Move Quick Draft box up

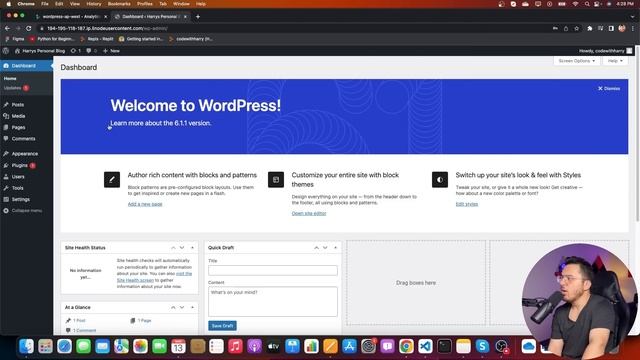[316, 248]
